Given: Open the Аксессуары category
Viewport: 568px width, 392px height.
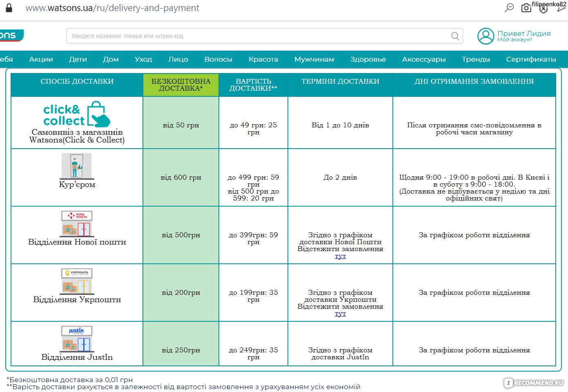Looking at the screenshot, I should (x=424, y=59).
